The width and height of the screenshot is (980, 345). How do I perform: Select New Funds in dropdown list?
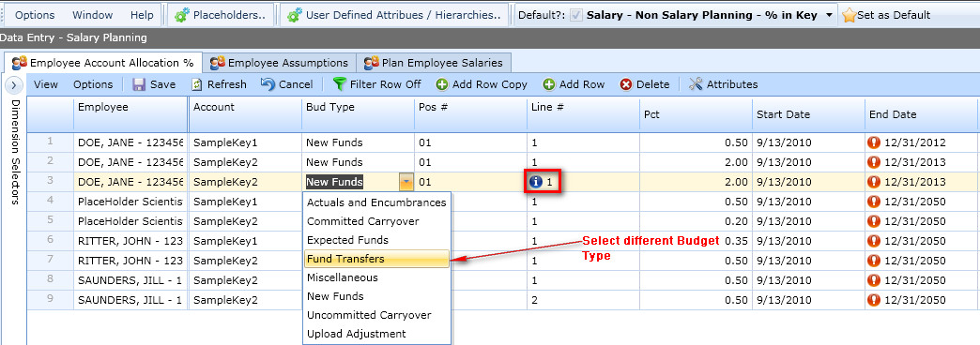pos(376,296)
